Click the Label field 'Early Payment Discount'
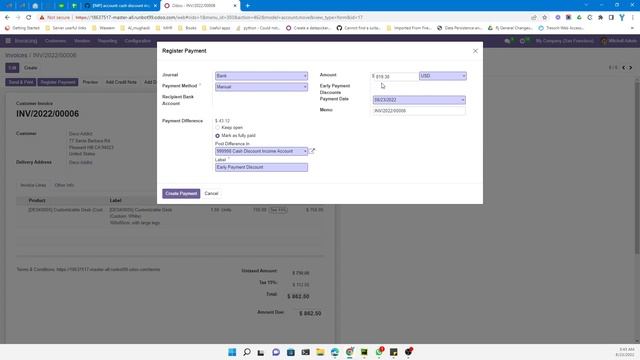Image resolution: width=640 pixels, height=360 pixels. [x=261, y=167]
